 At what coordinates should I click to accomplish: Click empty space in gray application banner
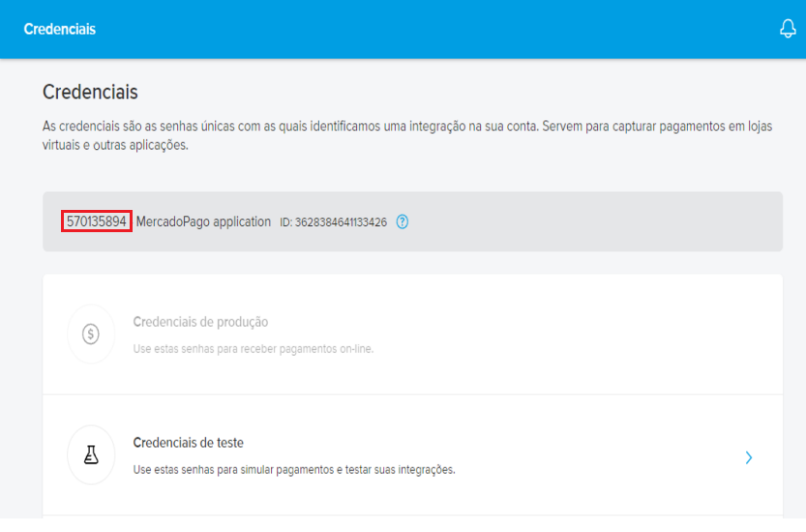591,222
